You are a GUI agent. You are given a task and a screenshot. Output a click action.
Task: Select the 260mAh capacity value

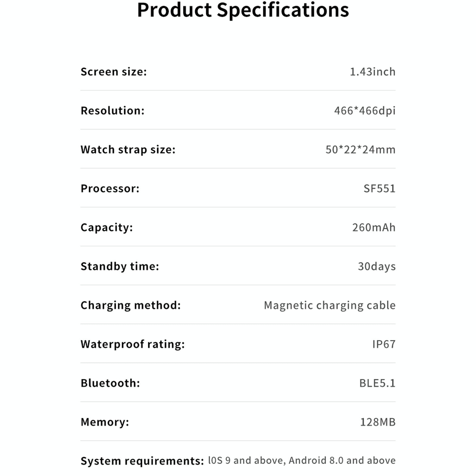[374, 228]
